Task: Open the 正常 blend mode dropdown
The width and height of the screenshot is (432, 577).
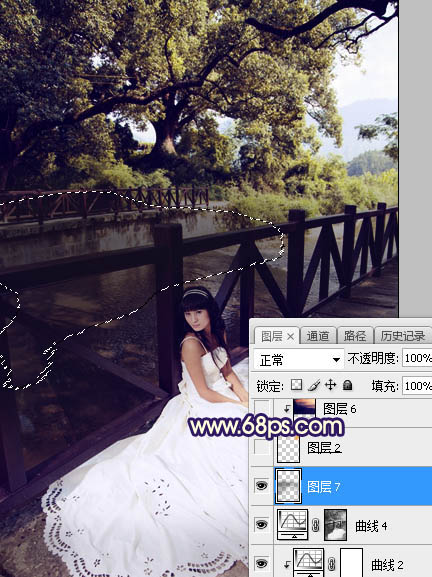Action: click(x=299, y=360)
